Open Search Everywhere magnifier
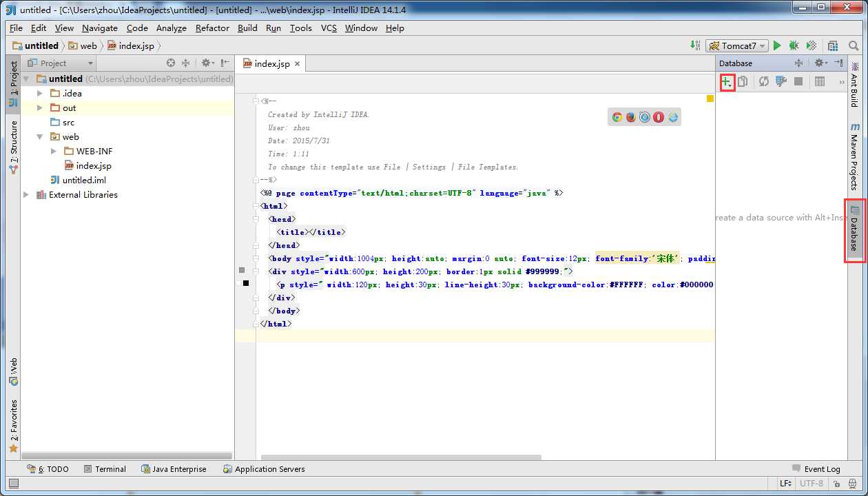Viewport: 868px width, 496px height. [x=854, y=45]
